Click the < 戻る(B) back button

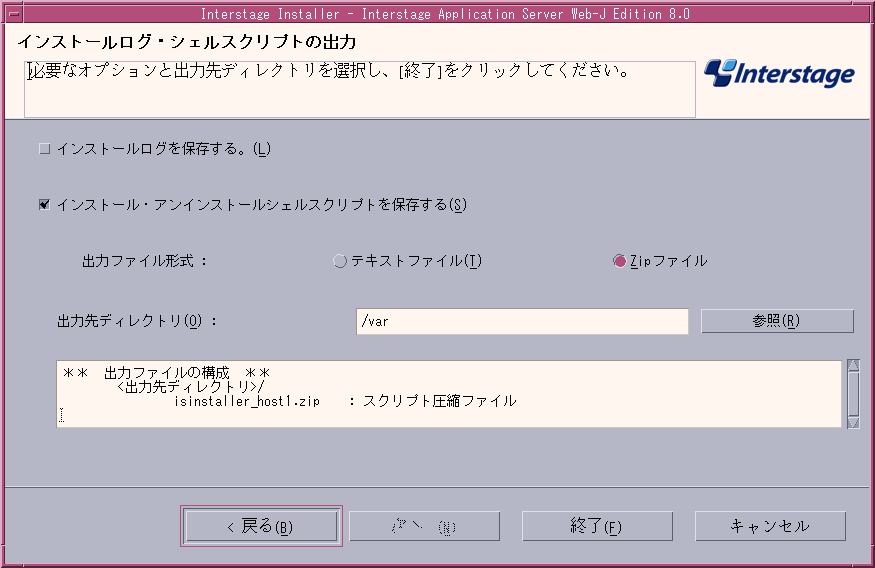261,526
